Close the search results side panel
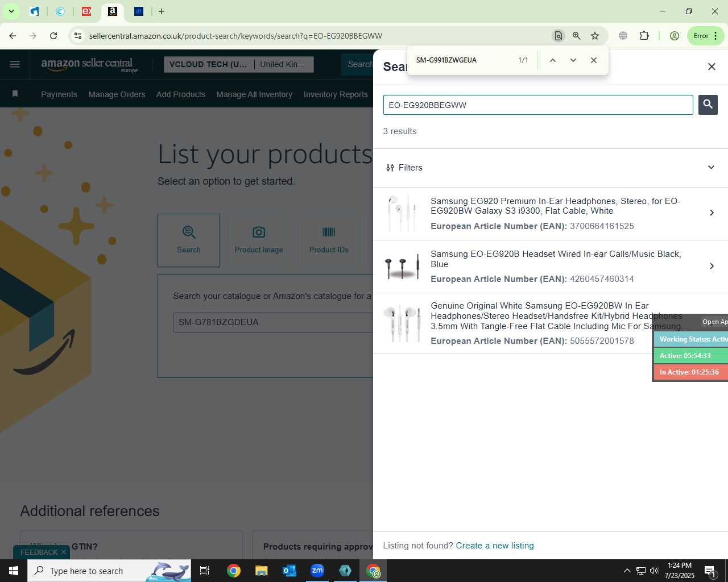 tap(712, 66)
